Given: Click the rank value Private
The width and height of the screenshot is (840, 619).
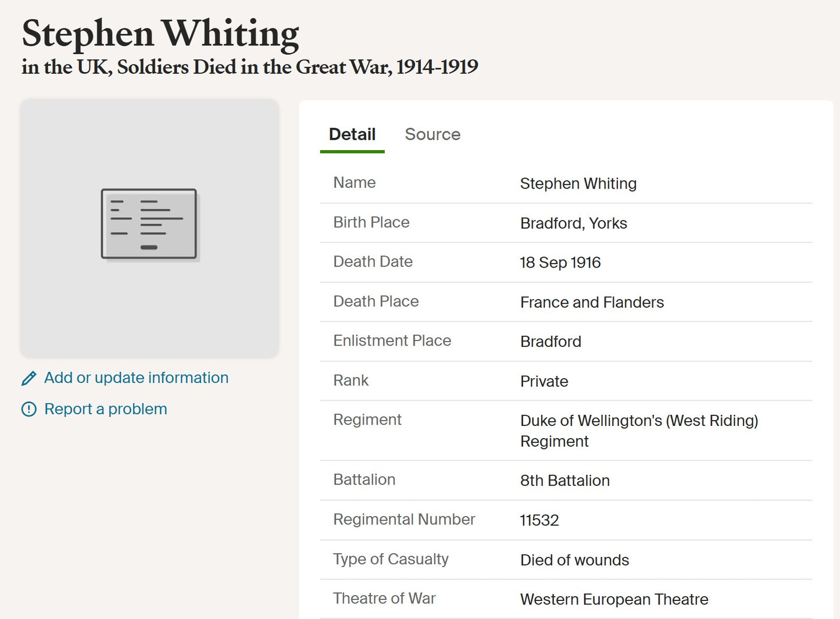Looking at the screenshot, I should point(544,382).
